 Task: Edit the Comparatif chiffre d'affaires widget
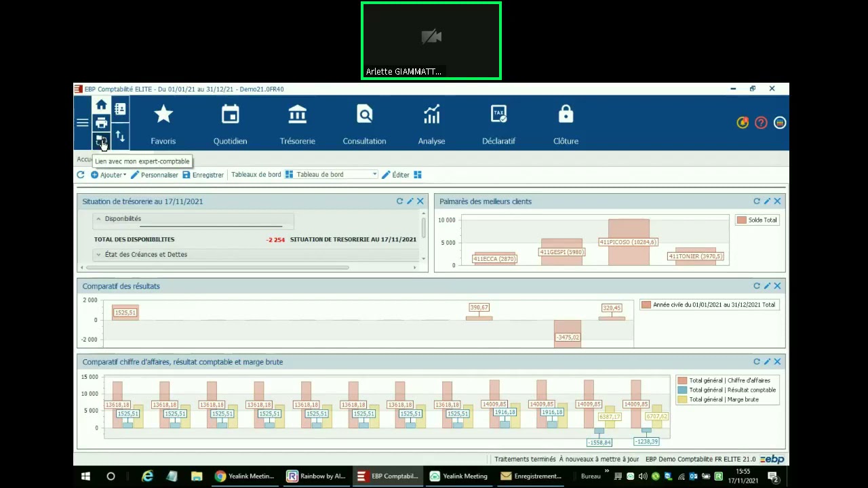767,362
